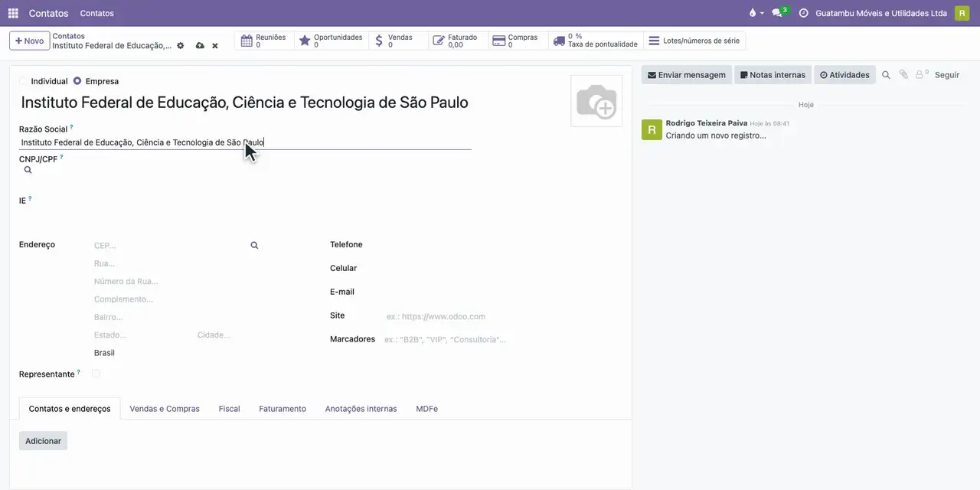Open the Contatos menu in navbar

[97, 13]
